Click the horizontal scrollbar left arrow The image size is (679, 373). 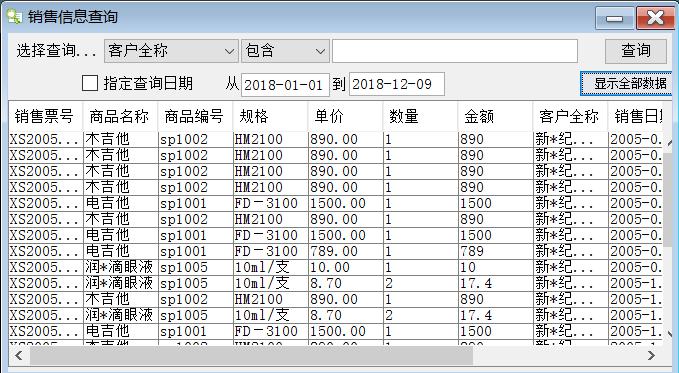[x=19, y=356]
